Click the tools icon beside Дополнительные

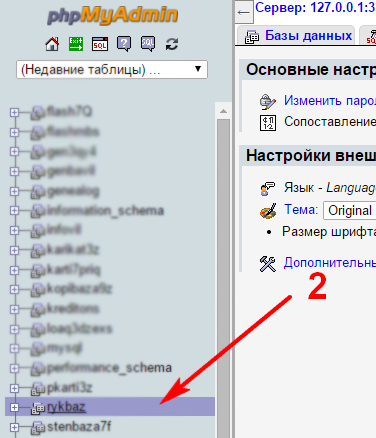(x=268, y=264)
